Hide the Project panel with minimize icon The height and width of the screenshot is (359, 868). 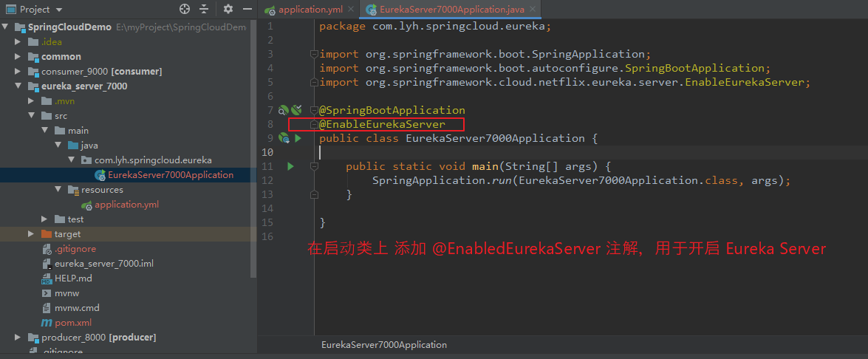point(247,9)
